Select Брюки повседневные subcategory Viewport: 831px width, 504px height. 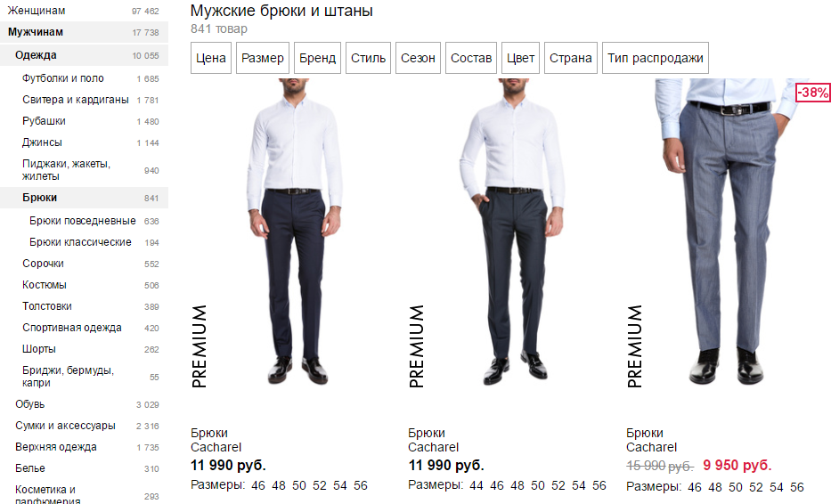[x=84, y=221]
